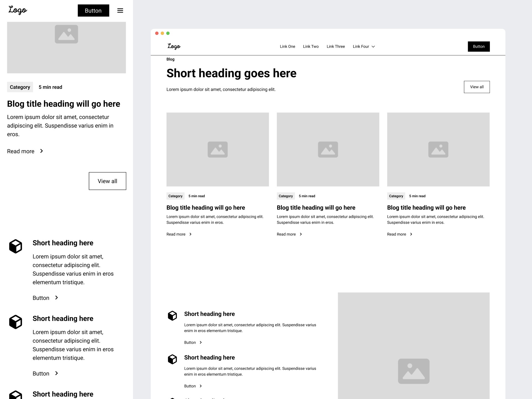Select Category tag on third desktop blog card
This screenshot has height=399, width=532.
tap(396, 196)
